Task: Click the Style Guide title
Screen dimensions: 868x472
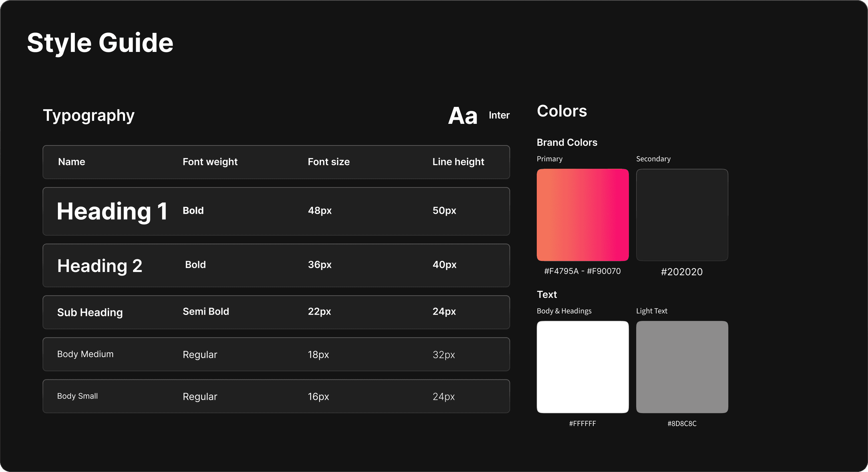Action: 100,43
